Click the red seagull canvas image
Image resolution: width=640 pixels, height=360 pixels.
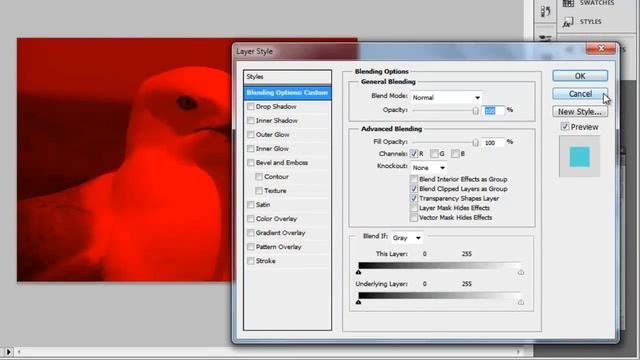pyautogui.click(x=124, y=160)
